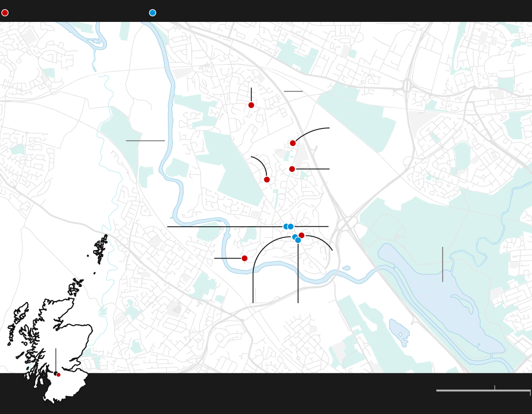Click the red marker beside the blue cluster
The height and width of the screenshot is (414, 532).
[x=302, y=235]
